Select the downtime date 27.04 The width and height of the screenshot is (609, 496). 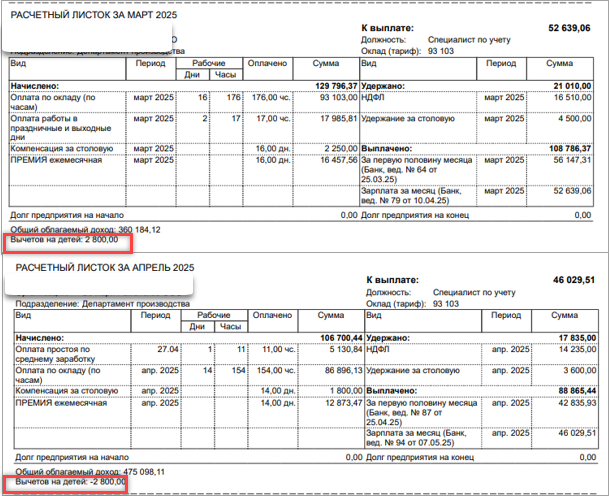pyautogui.click(x=168, y=349)
